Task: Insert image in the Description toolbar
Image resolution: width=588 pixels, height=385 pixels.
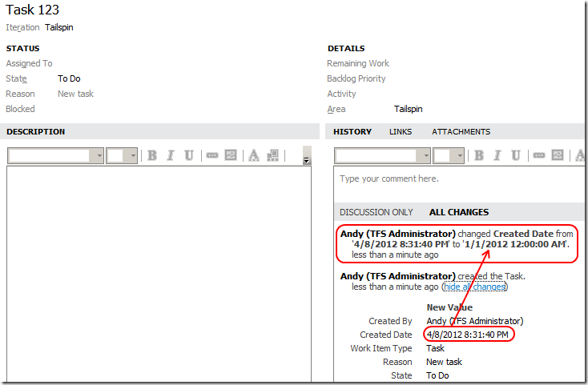Action: tap(231, 155)
